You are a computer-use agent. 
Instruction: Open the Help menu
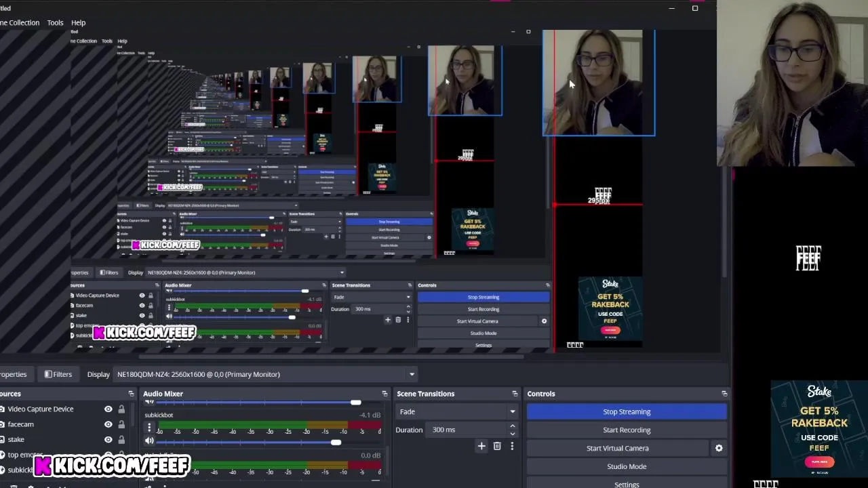[78, 22]
